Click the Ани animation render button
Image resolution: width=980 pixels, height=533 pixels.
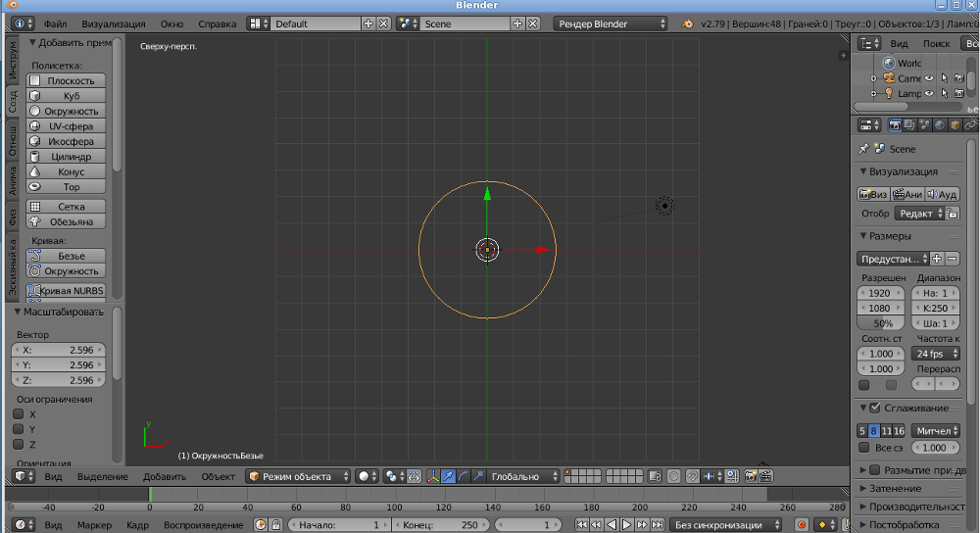point(907,194)
